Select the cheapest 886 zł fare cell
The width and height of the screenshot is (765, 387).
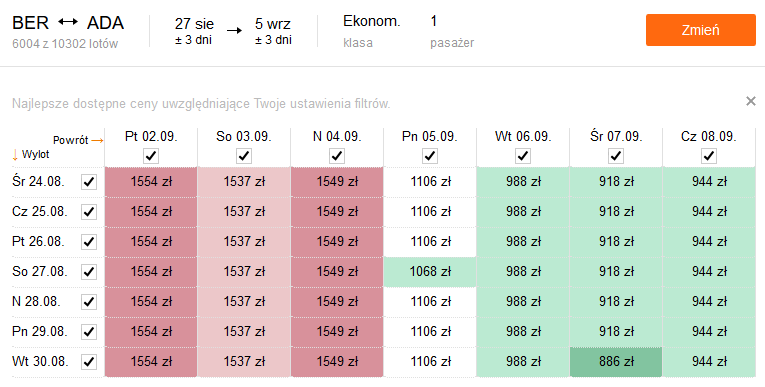[616, 362]
